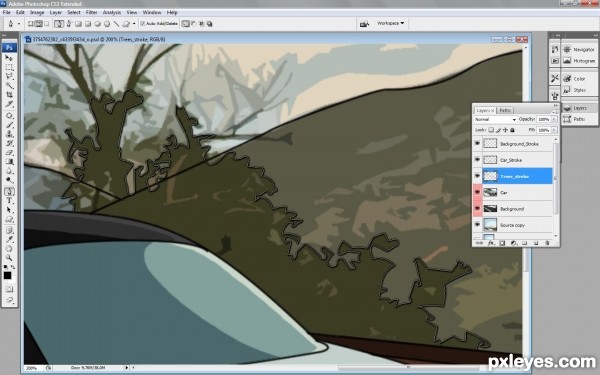Toggle lock transparent pixels

coord(491,130)
